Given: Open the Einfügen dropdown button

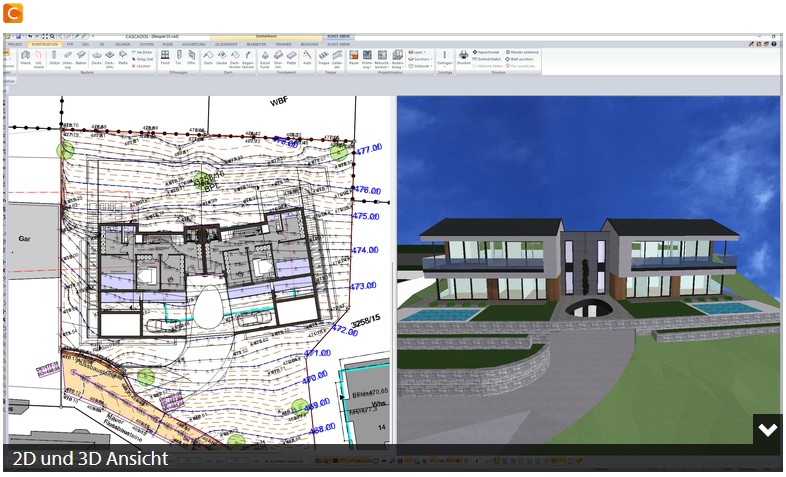Looking at the screenshot, I should point(445,60).
